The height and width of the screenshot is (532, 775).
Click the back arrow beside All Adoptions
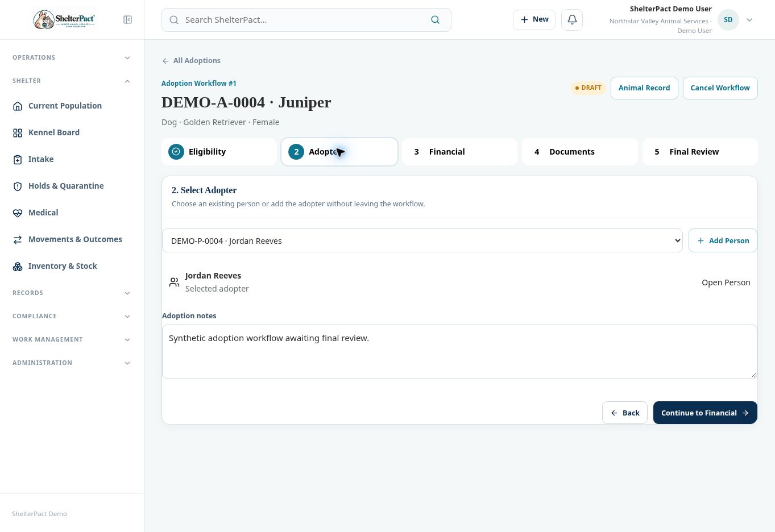[x=165, y=61]
